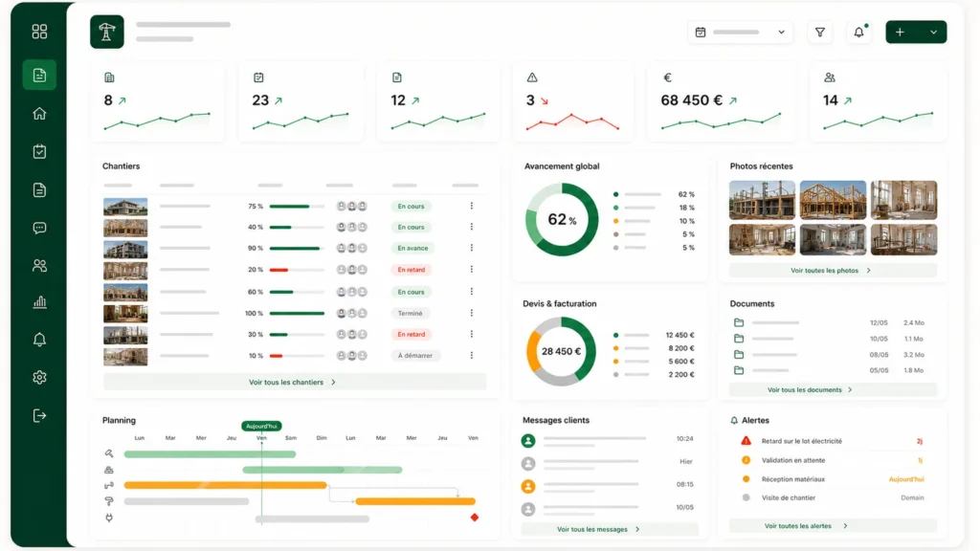Open the thumbnail of the 90 % chantier

(x=125, y=250)
